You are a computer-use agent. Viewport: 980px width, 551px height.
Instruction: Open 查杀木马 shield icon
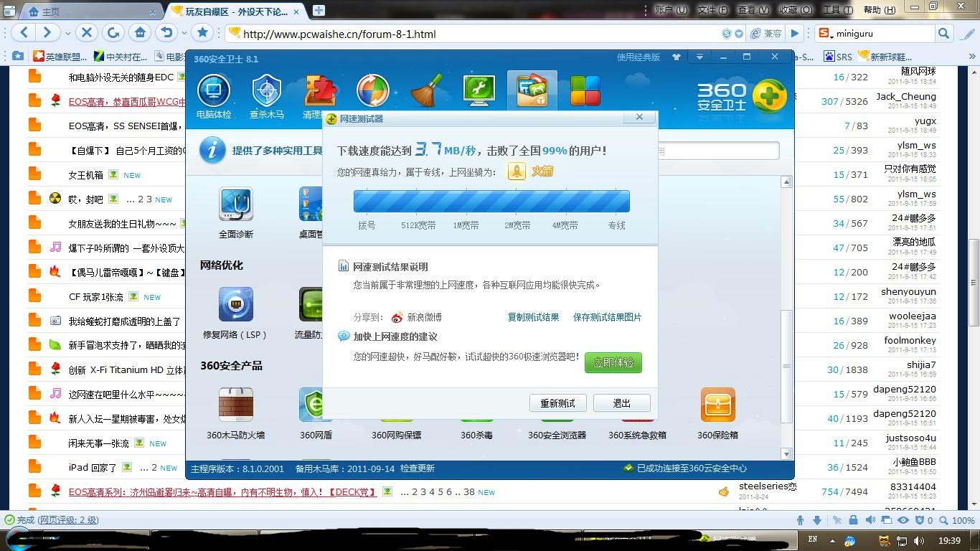point(267,95)
